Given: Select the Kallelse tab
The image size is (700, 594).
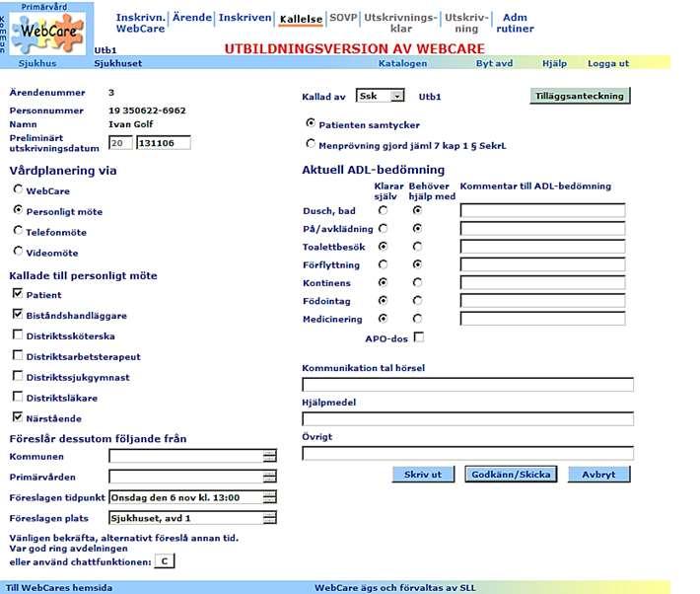Looking at the screenshot, I should pyautogui.click(x=301, y=19).
